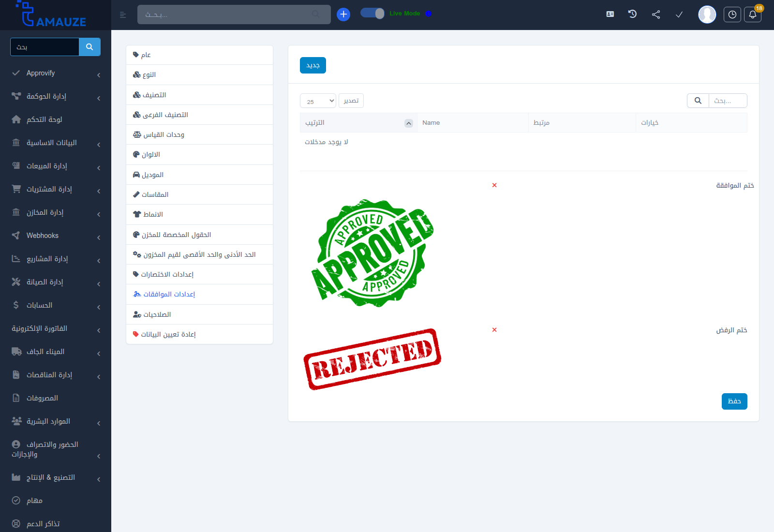Click the sidebar search magnifier button

click(89, 47)
